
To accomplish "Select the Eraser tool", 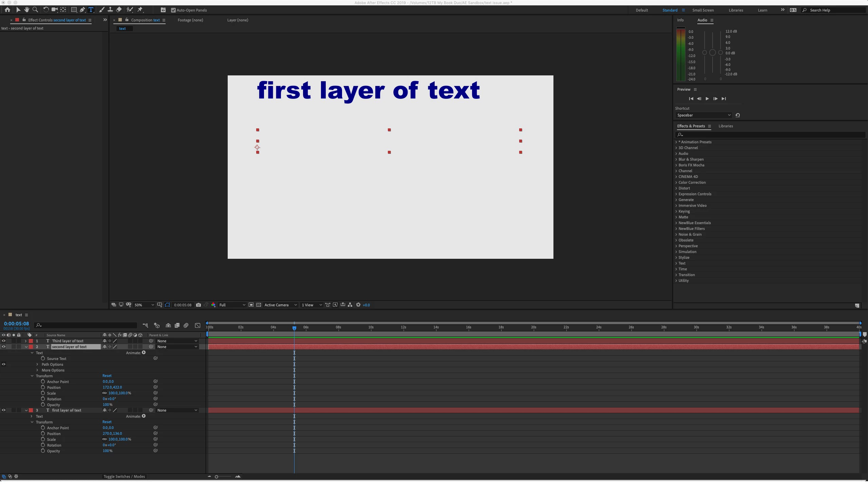I will (119, 10).
